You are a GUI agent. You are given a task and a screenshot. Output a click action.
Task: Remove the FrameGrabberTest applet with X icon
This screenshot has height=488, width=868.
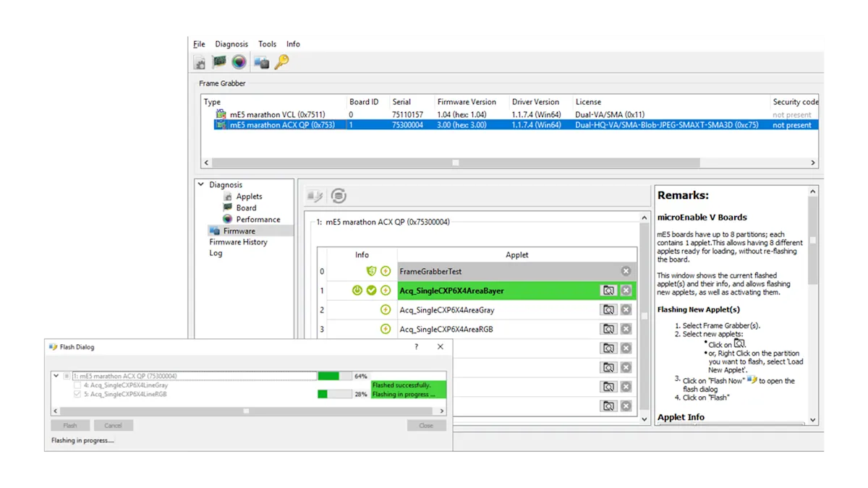(626, 271)
